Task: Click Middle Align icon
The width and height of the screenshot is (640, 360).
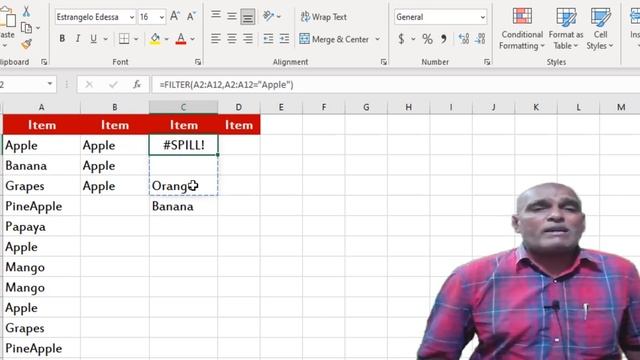Action: coord(232,16)
